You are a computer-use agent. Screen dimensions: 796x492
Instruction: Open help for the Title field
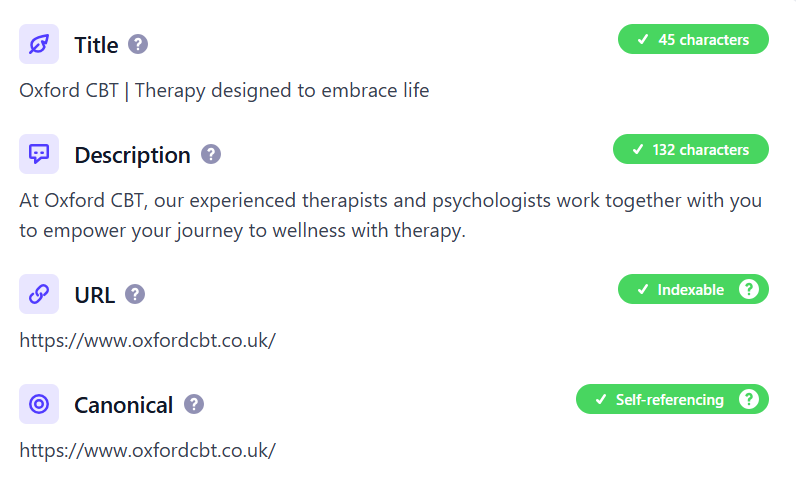click(138, 45)
